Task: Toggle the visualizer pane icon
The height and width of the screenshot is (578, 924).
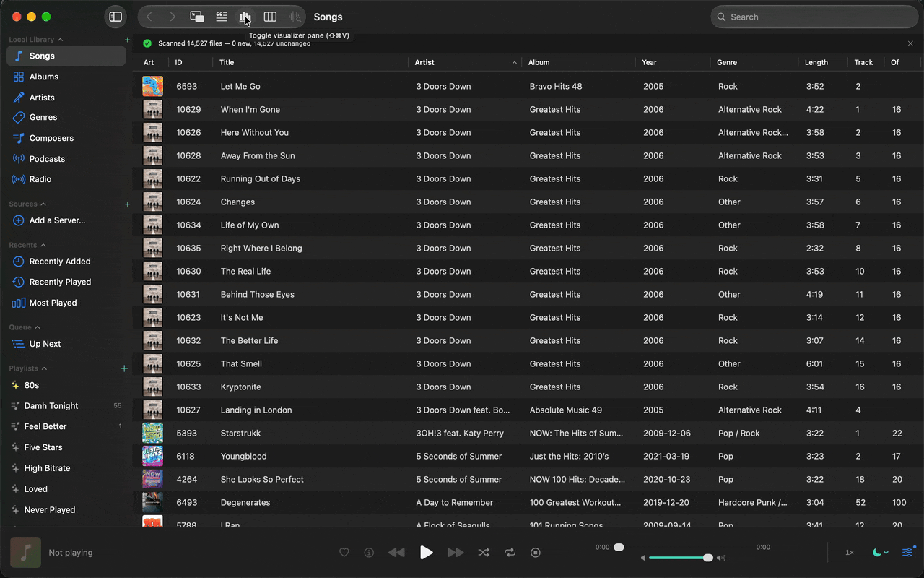Action: click(245, 17)
